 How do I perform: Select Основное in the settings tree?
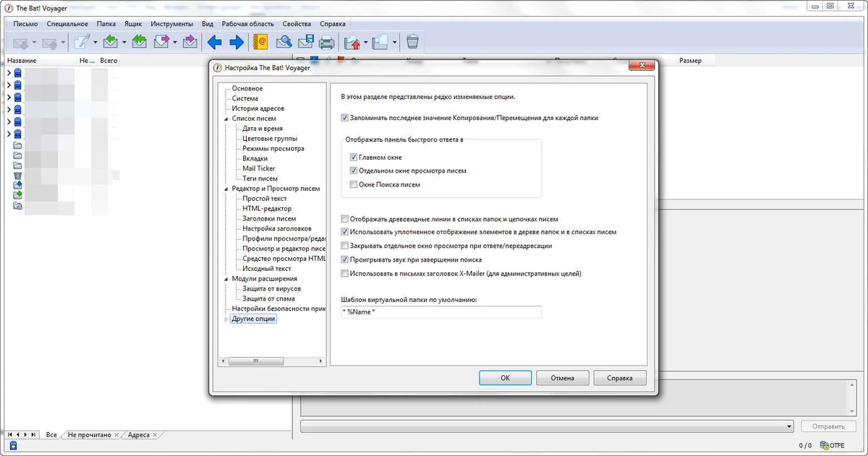click(247, 88)
